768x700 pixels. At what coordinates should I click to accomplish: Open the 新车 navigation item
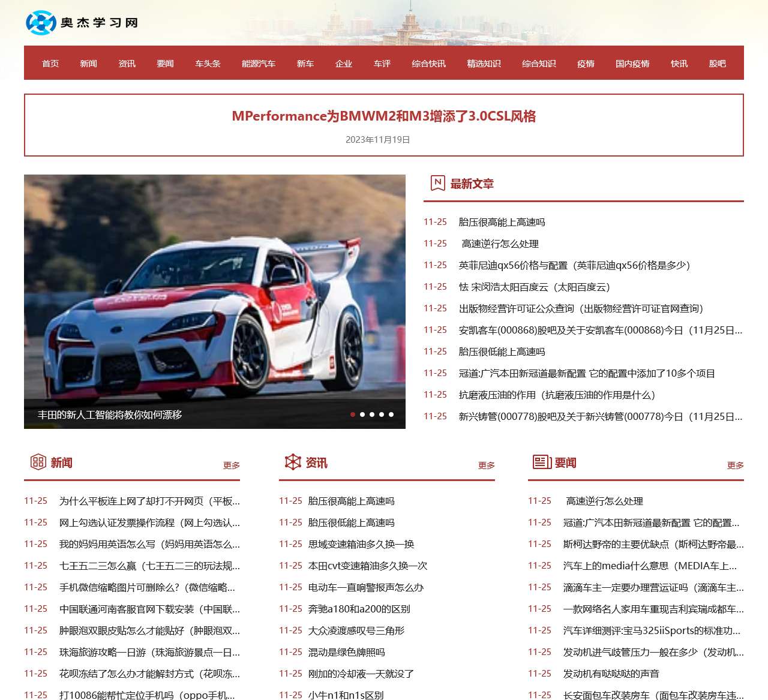click(305, 64)
